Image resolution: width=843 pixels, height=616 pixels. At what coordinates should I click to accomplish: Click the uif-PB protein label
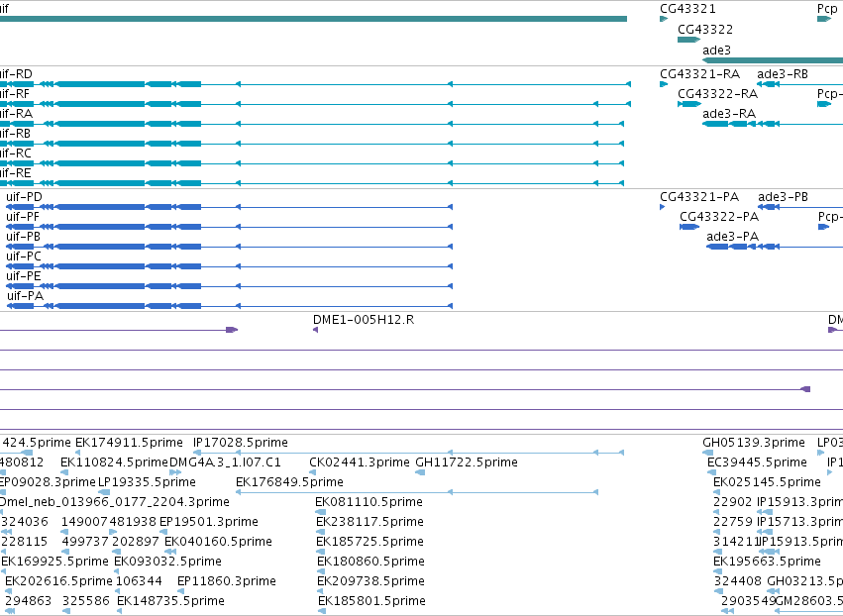pyautogui.click(x=23, y=237)
